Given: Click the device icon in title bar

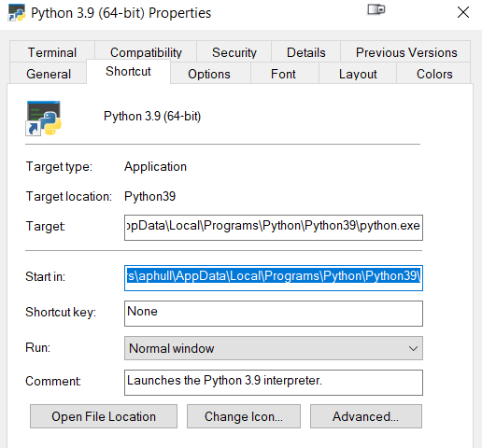Looking at the screenshot, I should coord(376,9).
